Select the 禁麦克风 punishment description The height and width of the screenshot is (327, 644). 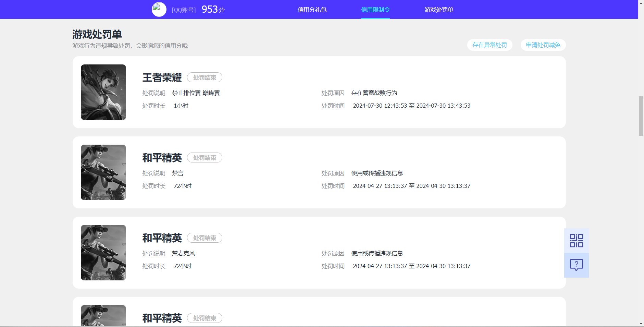point(183,253)
